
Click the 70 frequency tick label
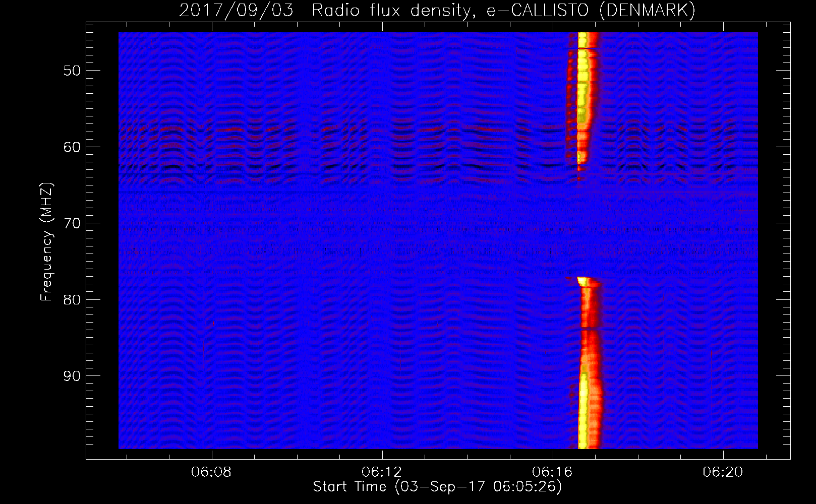72,223
